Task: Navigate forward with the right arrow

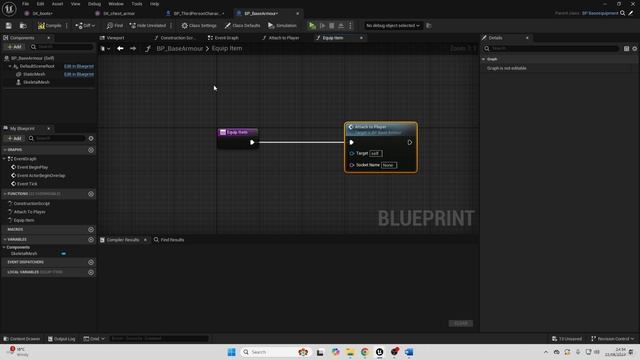Action: coord(133,49)
